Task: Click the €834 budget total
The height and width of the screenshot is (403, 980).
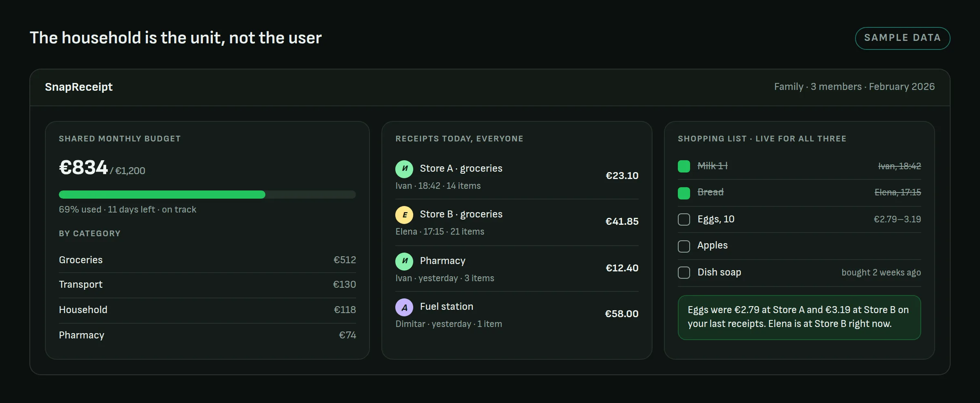Action: pos(83,167)
